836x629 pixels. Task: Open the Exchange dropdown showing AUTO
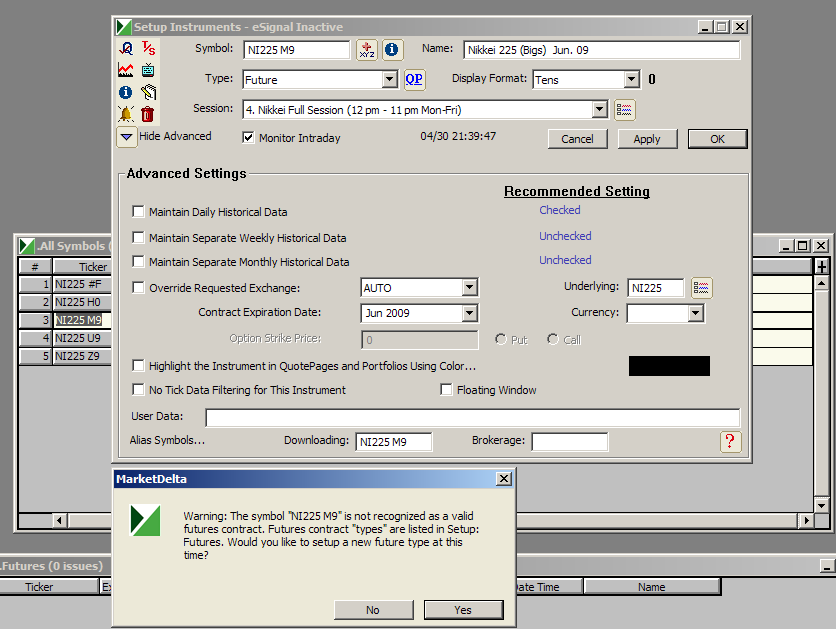pyautogui.click(x=469, y=288)
